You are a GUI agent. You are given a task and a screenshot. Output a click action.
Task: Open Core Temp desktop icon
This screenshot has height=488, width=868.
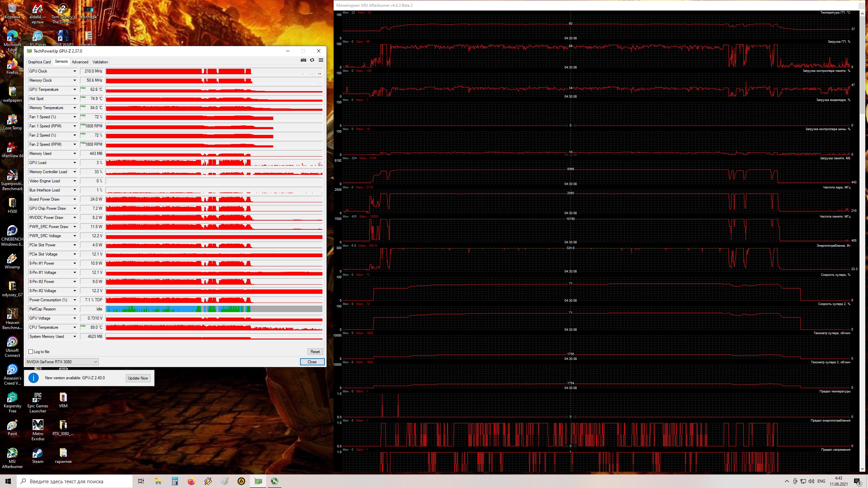12,120
